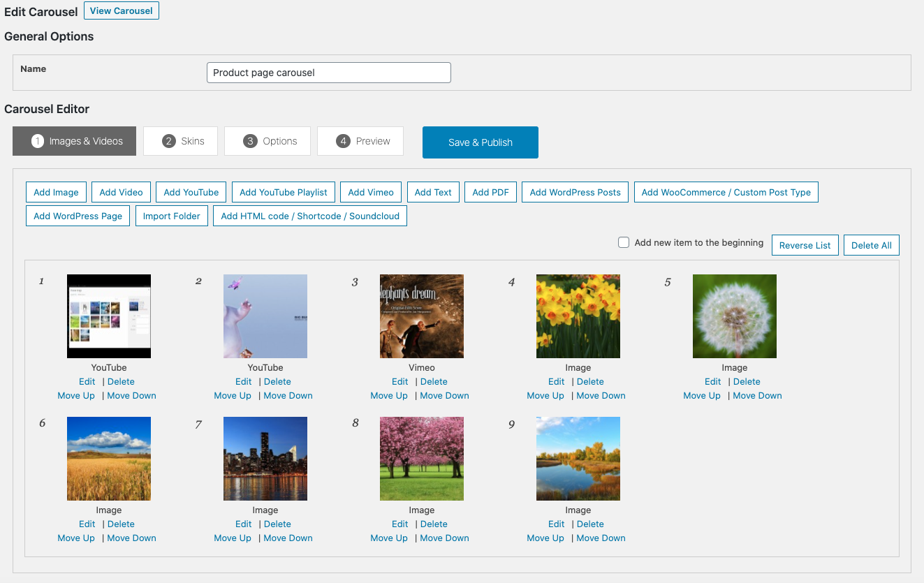
Task: Move Down the dandelion image item
Action: (757, 395)
